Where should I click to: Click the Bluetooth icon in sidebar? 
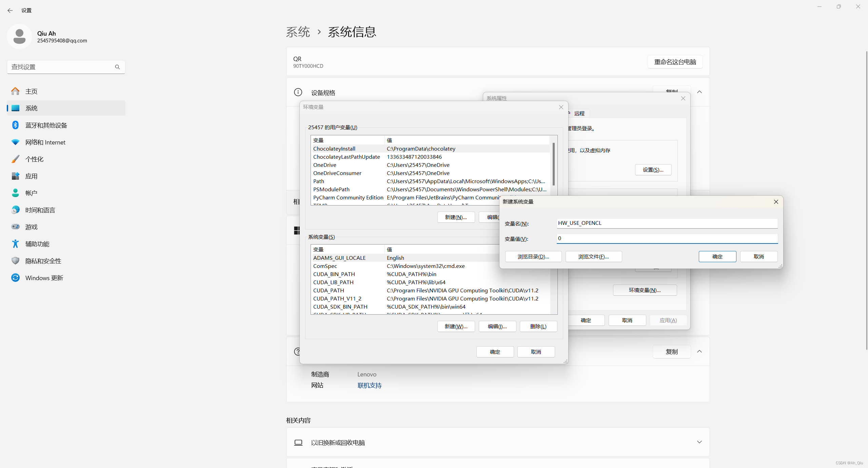(x=15, y=125)
